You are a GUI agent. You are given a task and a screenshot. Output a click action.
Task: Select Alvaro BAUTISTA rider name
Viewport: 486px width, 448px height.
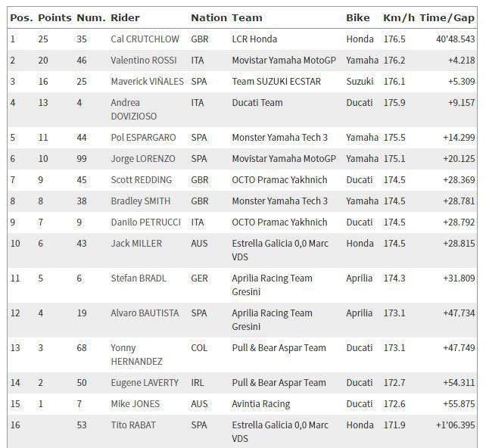click(x=145, y=313)
